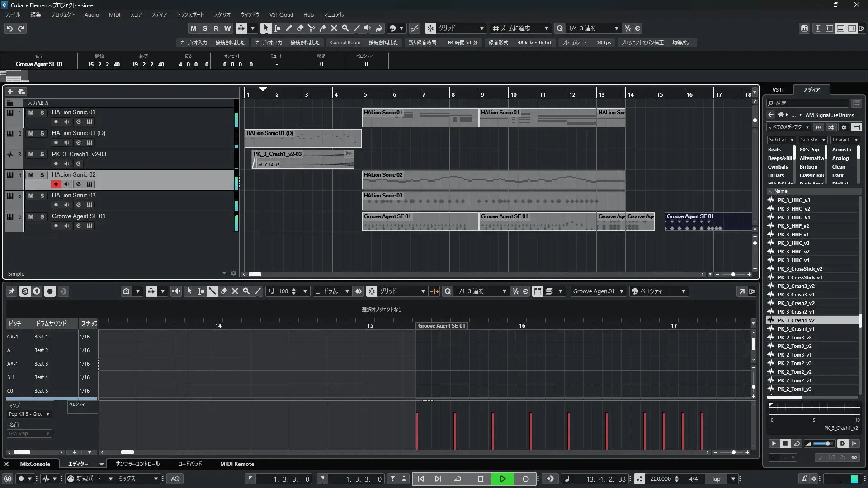Click the Tap tempo button

[x=716, y=479]
